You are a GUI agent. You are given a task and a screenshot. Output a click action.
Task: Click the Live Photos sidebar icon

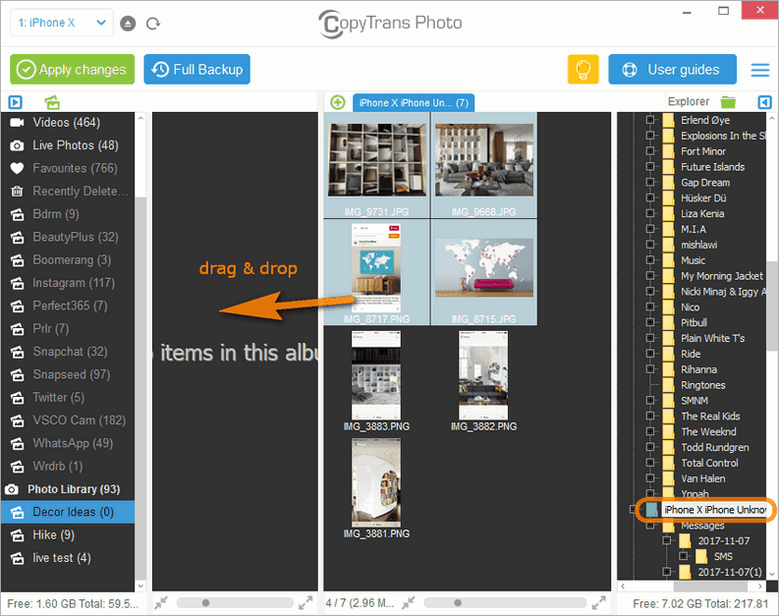point(17,146)
